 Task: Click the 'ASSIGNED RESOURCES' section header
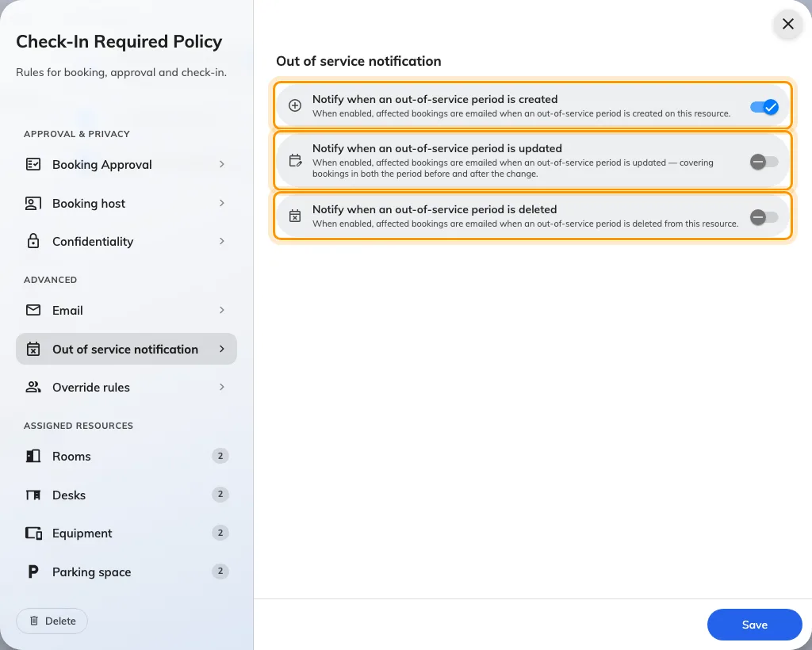[79, 426]
